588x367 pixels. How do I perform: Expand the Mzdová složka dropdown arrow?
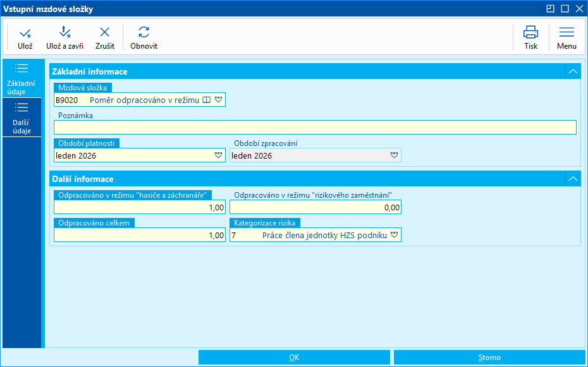click(219, 100)
